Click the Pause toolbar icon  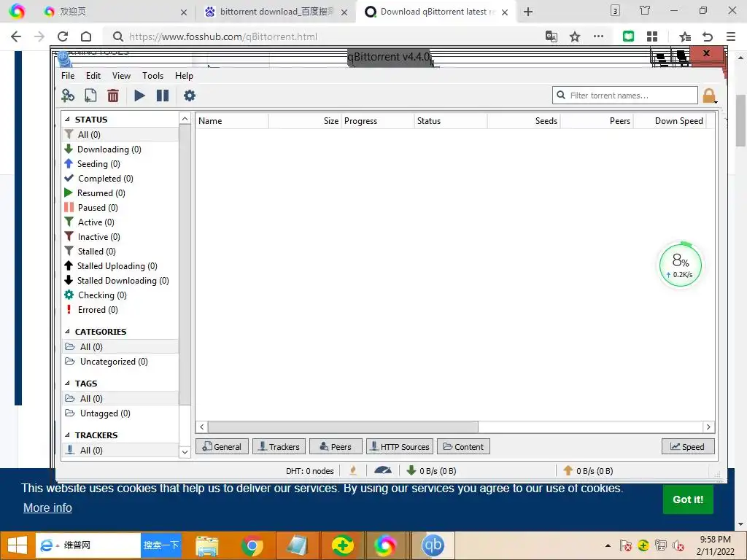(x=163, y=96)
